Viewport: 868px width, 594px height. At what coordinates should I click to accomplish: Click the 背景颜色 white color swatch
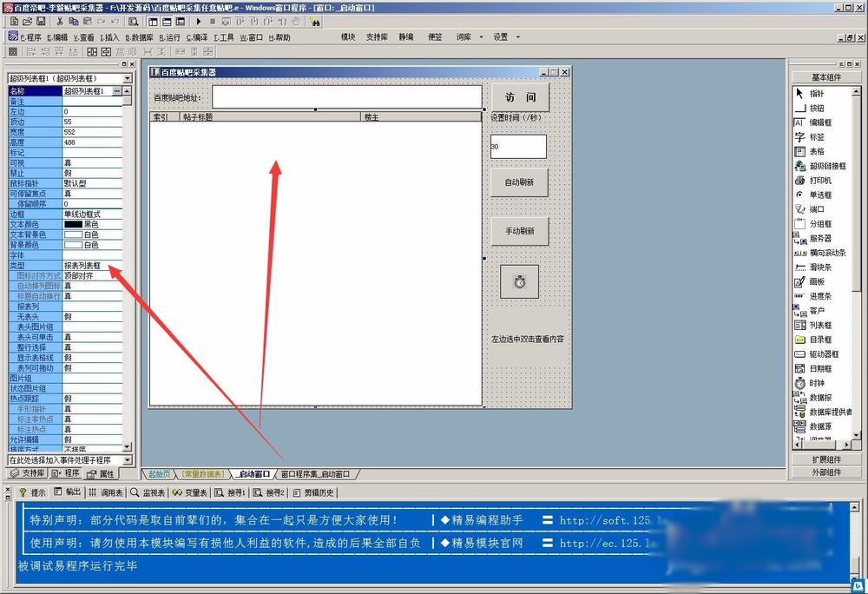[73, 245]
